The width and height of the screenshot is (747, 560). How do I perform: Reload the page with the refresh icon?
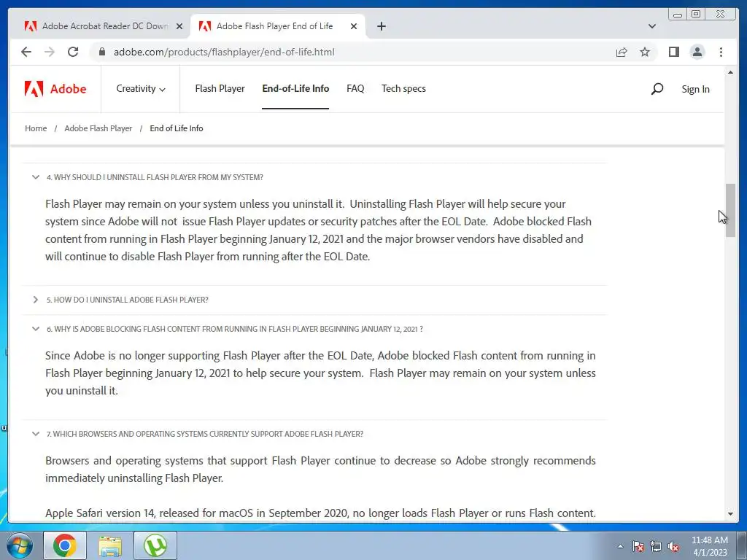pyautogui.click(x=73, y=52)
